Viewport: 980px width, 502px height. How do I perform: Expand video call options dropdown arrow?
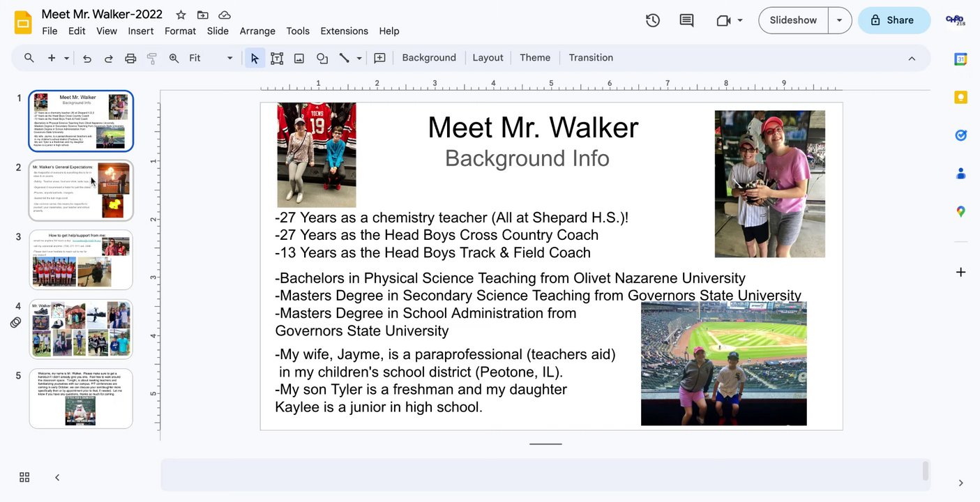point(740,20)
